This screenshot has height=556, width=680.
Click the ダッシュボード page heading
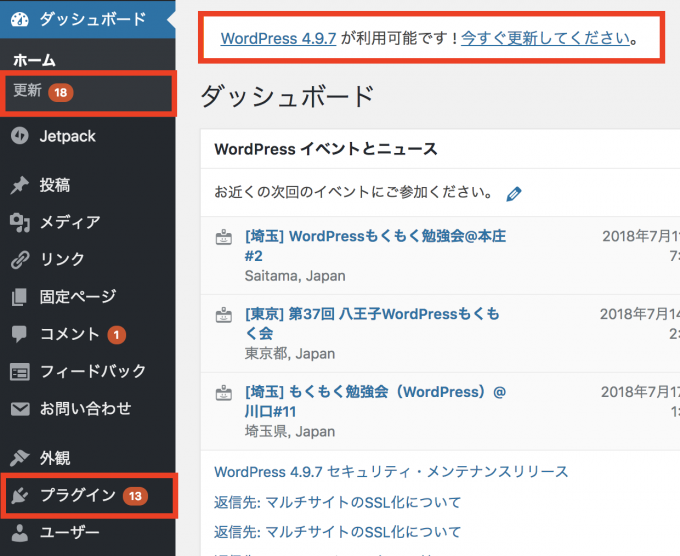tap(287, 96)
